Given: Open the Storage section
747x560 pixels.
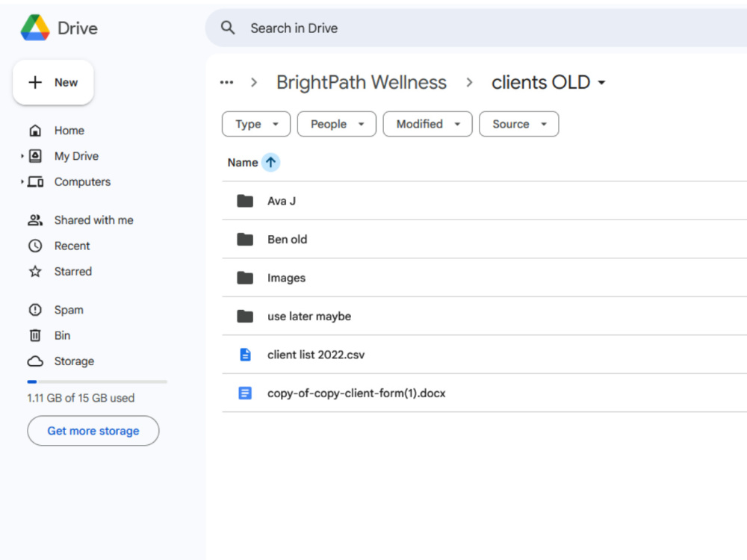Looking at the screenshot, I should (74, 361).
